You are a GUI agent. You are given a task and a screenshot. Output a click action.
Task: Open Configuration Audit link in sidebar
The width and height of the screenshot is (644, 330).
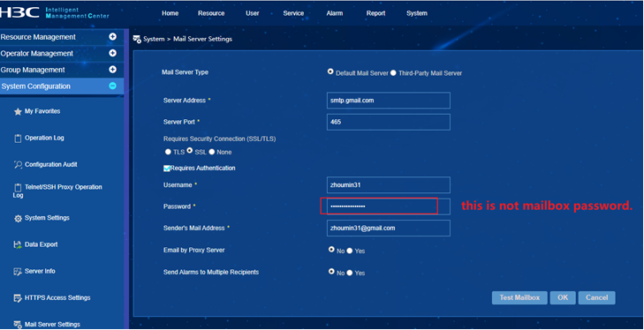tap(51, 164)
